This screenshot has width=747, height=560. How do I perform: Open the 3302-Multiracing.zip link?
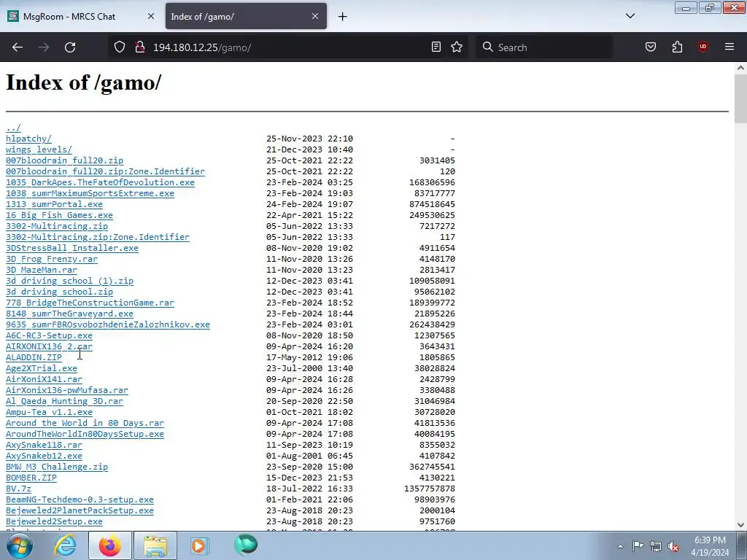click(x=57, y=226)
